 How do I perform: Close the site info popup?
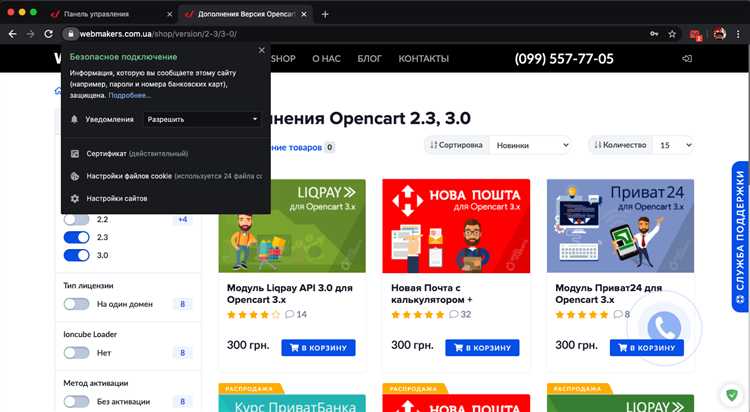point(262,50)
